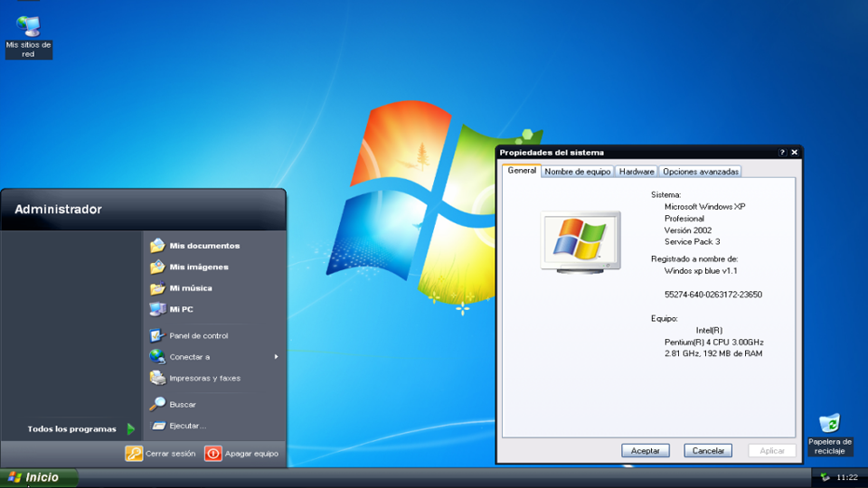Click Mi música folder icon in Start menu
This screenshot has width=868, height=488.
pos(157,287)
